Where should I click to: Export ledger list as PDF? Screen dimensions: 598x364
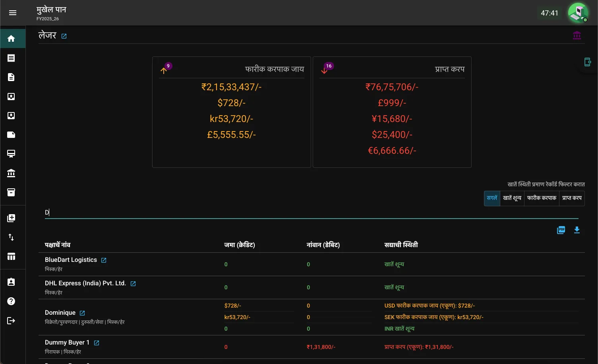561,230
